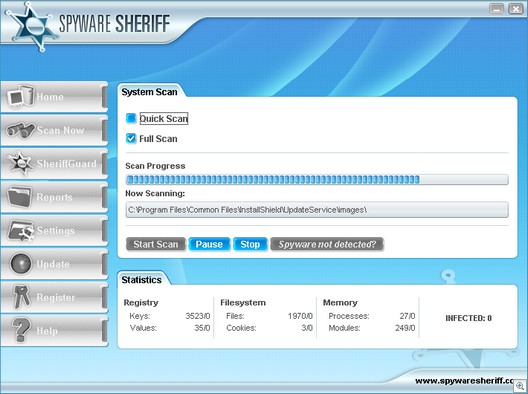Click the Help question mark icon
528x394 pixels.
click(21, 330)
